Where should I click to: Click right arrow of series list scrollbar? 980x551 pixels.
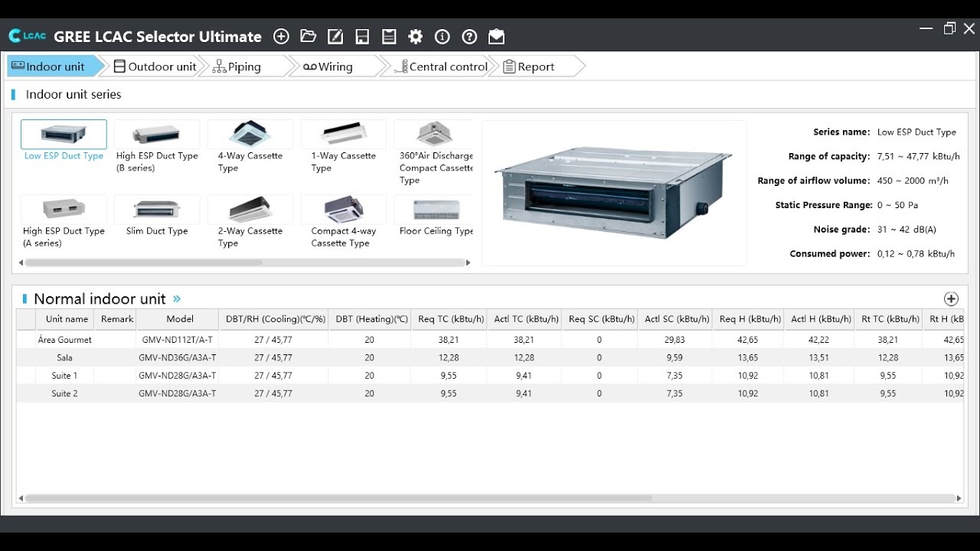[468, 262]
